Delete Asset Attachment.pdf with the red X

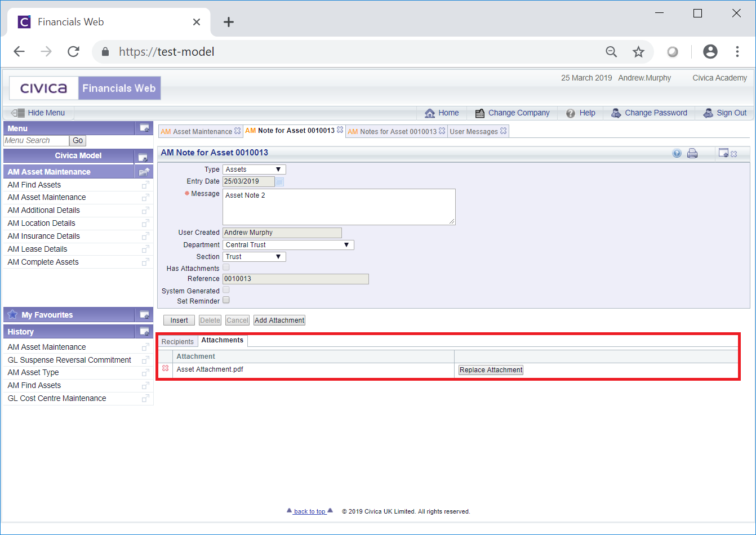[165, 368]
